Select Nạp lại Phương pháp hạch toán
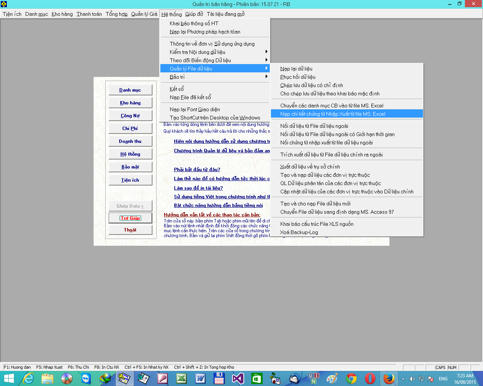 coord(215,32)
